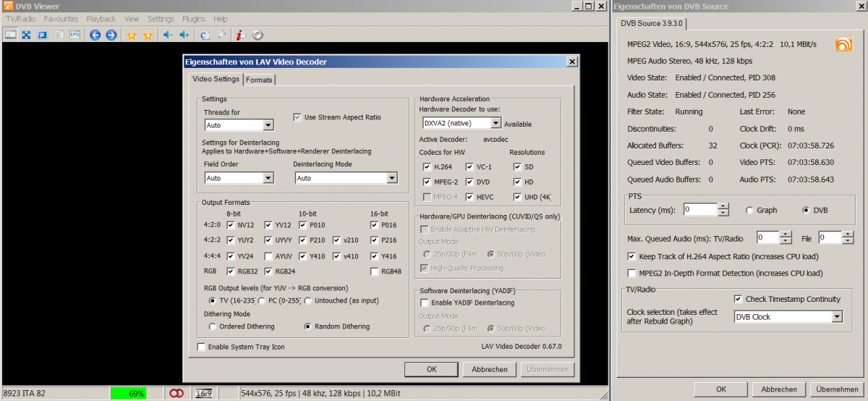The image size is (868, 401).
Task: Uncheck Use Stream Aspect Ratio
Action: point(297,117)
